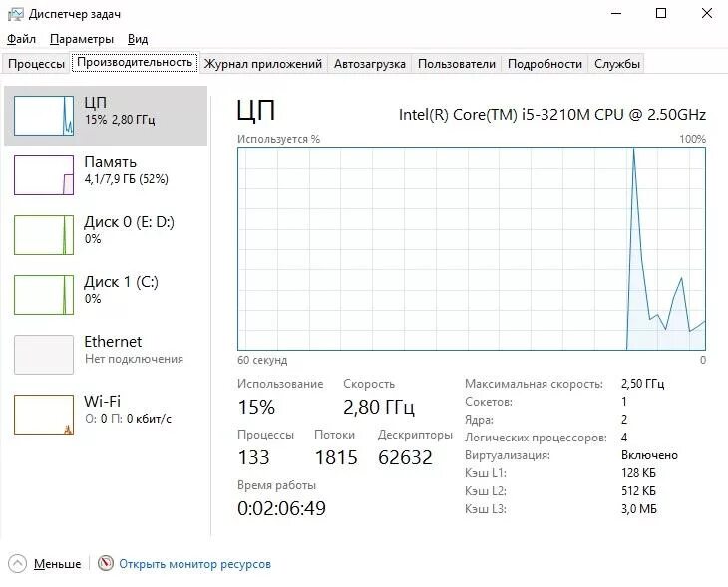This screenshot has width=728, height=587.
Task: Select the Wi-Fi sidebar label
Action: tap(102, 401)
